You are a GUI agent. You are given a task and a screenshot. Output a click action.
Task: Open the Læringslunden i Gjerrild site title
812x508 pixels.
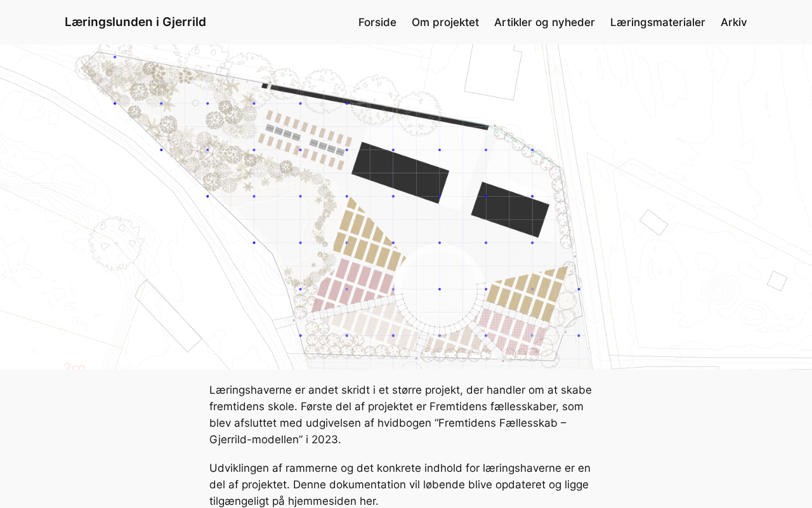click(x=135, y=22)
